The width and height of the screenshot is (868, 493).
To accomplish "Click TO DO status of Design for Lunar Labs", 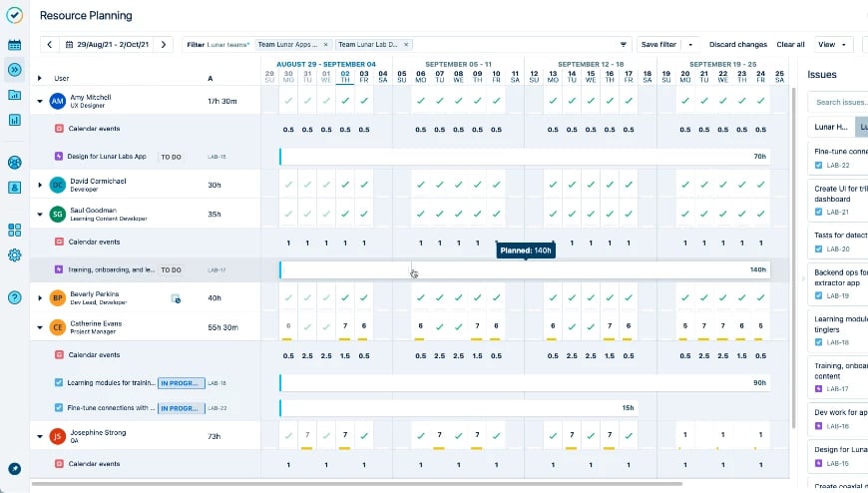I will (x=171, y=157).
